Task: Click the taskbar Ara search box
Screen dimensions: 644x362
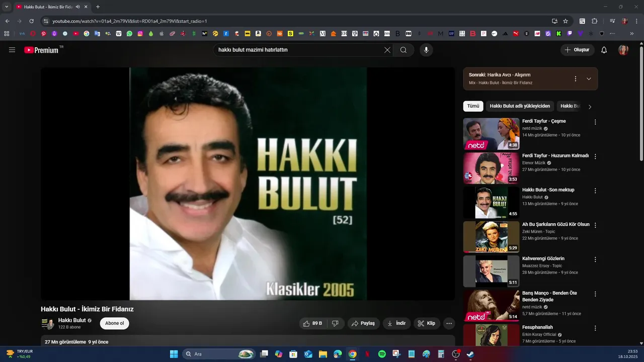Action: click(219, 354)
